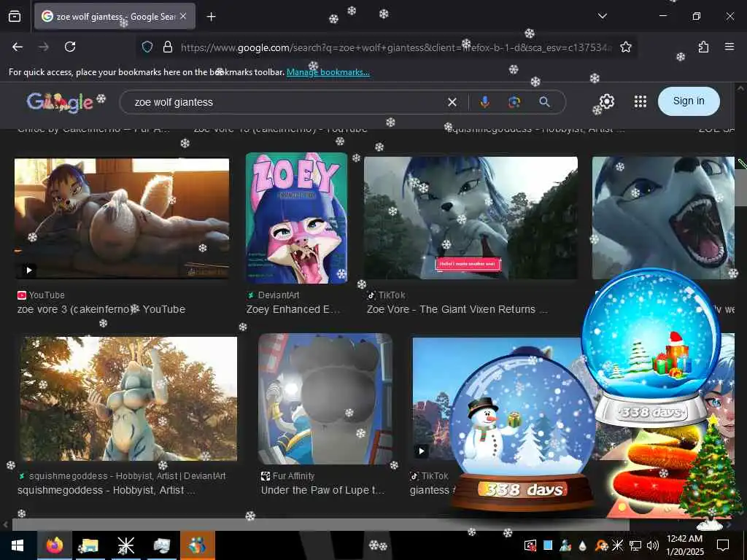This screenshot has height=560, width=747.
Task: Open the squishmegoddess DeviantArt thumbnail
Action: coord(128,399)
